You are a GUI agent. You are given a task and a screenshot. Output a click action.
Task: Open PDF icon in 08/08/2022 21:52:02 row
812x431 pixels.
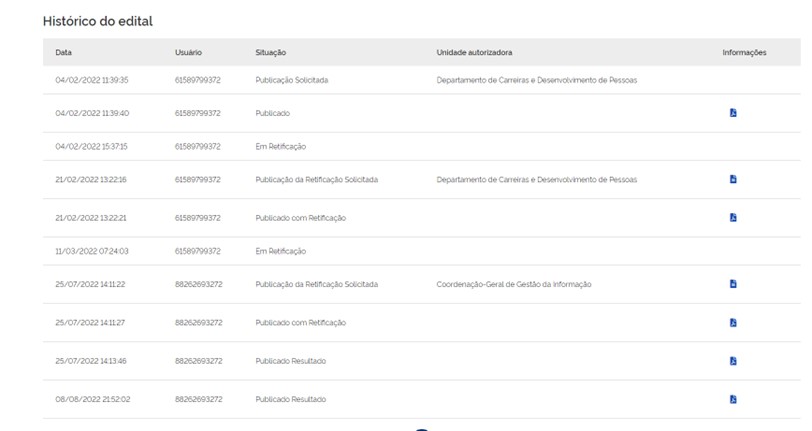click(733, 399)
